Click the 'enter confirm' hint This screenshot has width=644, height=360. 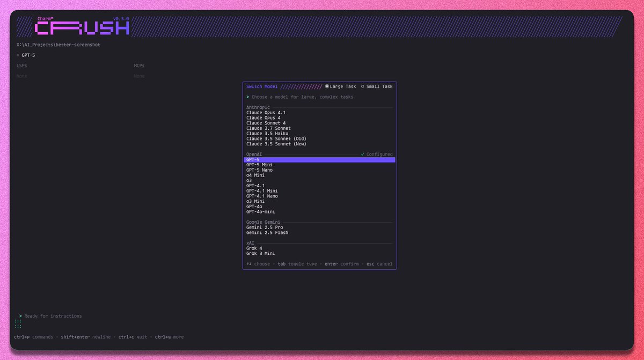342,264
